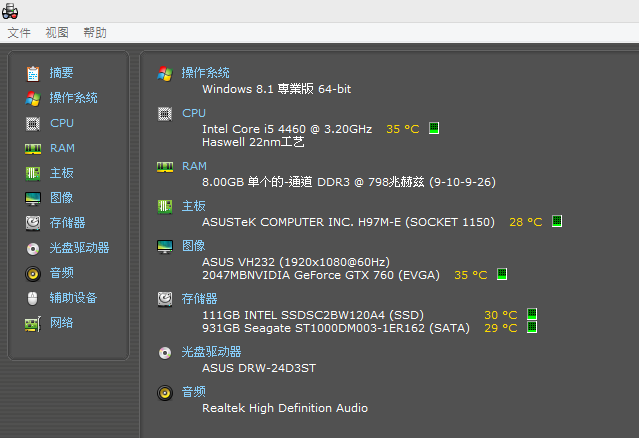Viewport: 639px width, 438px height.
Task: Click the 主板 heading link in summary
Action: click(194, 206)
